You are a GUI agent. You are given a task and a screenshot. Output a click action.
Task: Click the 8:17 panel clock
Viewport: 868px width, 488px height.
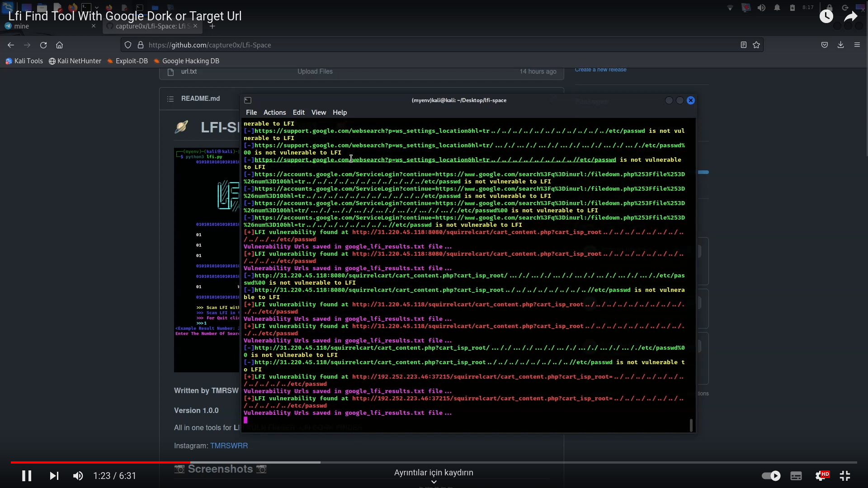point(808,8)
